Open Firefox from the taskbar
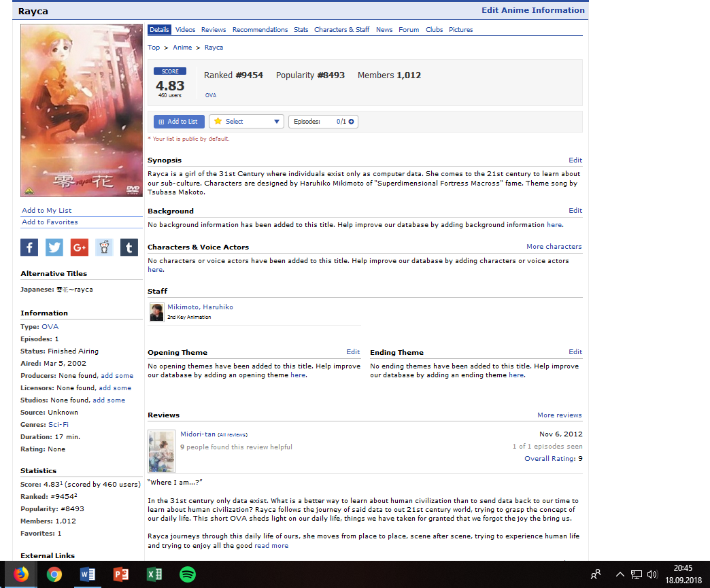Viewport: 710px width, 588px height. click(21, 574)
